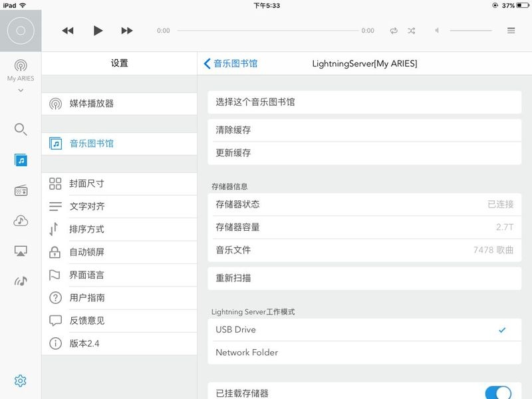This screenshot has width=532, height=399.
Task: Open AirPlay icon in sidebar
Action: (21, 251)
